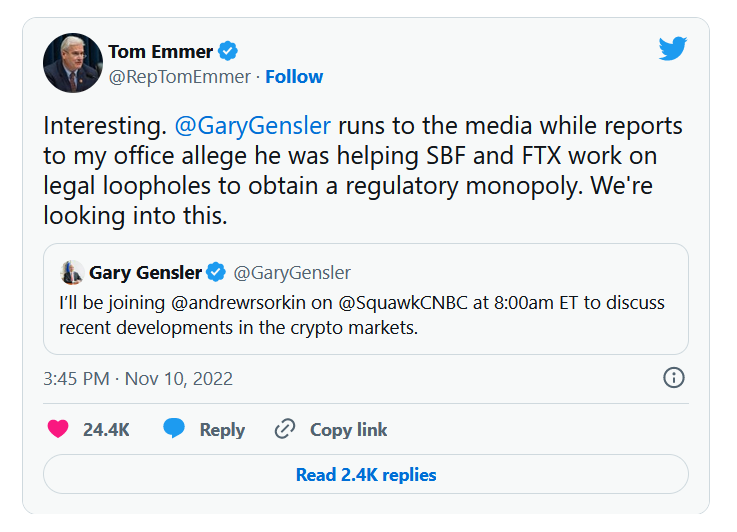Click the Reply label text

pos(222,430)
